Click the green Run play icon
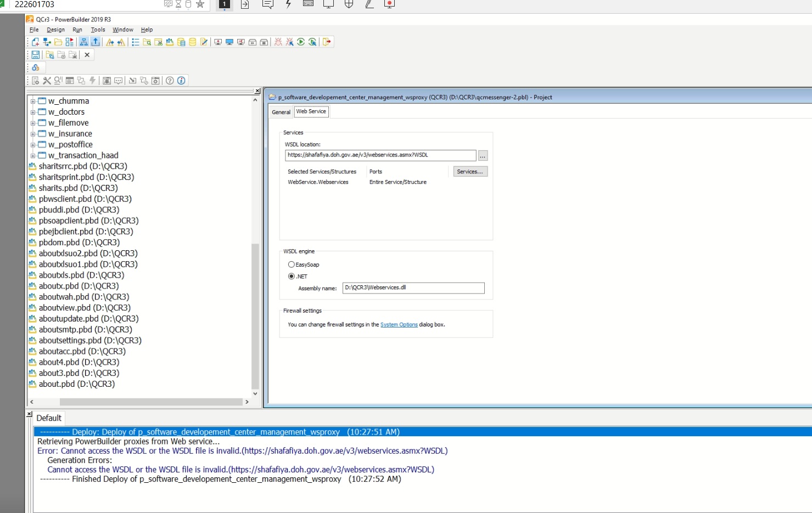 click(x=301, y=42)
